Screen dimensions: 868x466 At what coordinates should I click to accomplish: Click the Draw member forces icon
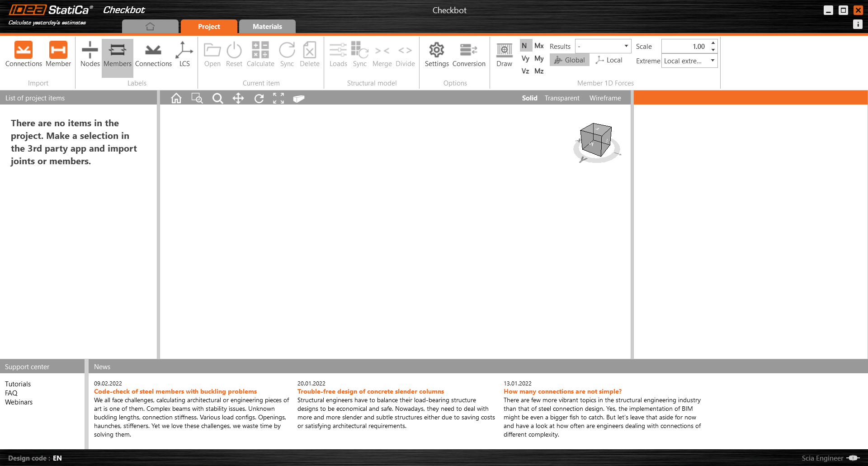point(504,54)
